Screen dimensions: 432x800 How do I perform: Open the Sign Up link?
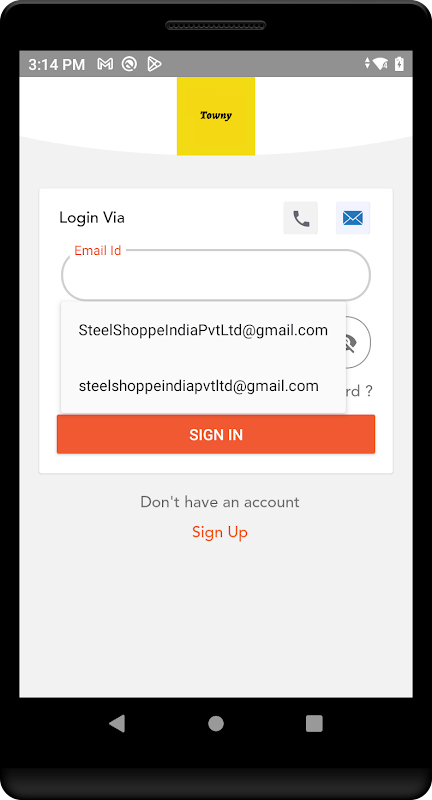point(220,532)
